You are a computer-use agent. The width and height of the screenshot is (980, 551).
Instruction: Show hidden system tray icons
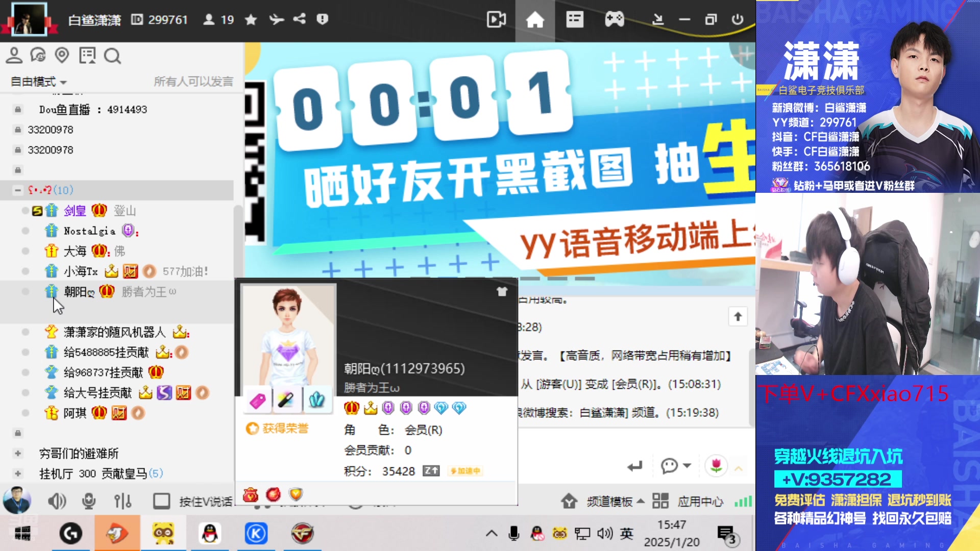[x=492, y=534]
